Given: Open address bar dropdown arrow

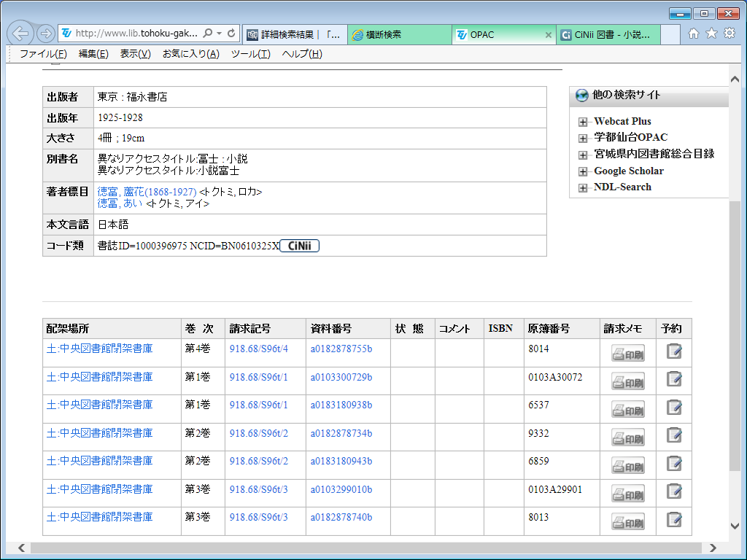Looking at the screenshot, I should 219,34.
